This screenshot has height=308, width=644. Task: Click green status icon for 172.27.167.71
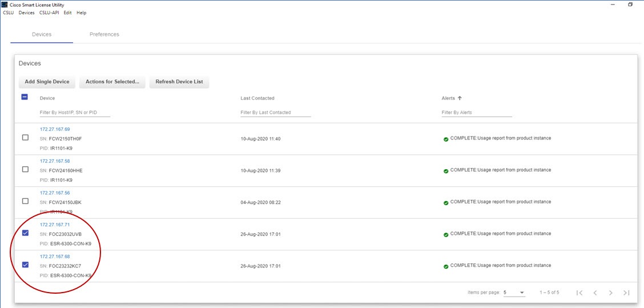[x=446, y=234]
